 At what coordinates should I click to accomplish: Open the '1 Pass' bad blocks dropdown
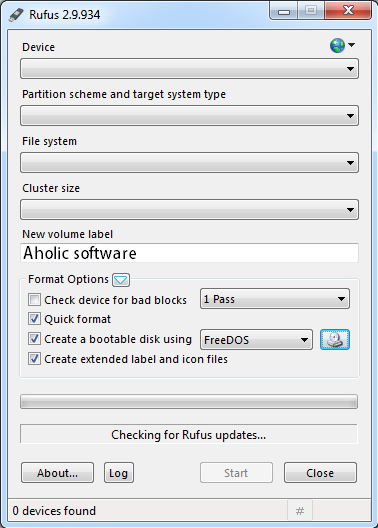[275, 299]
